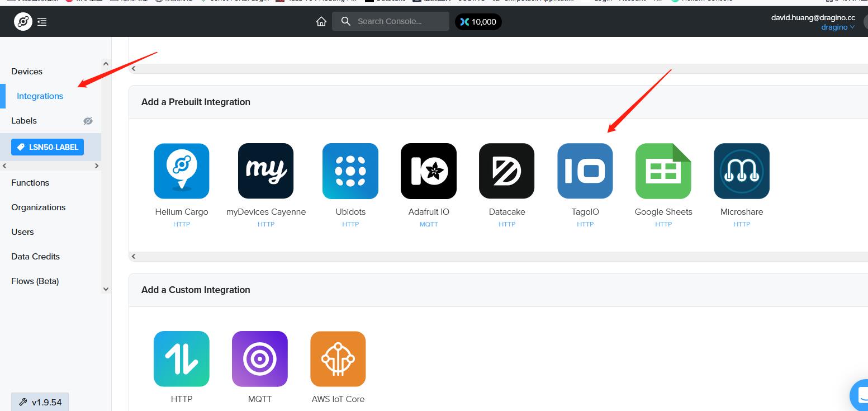Collapse the sidebar with the menu toggle icon
This screenshot has height=411, width=868.
pyautogui.click(x=42, y=22)
